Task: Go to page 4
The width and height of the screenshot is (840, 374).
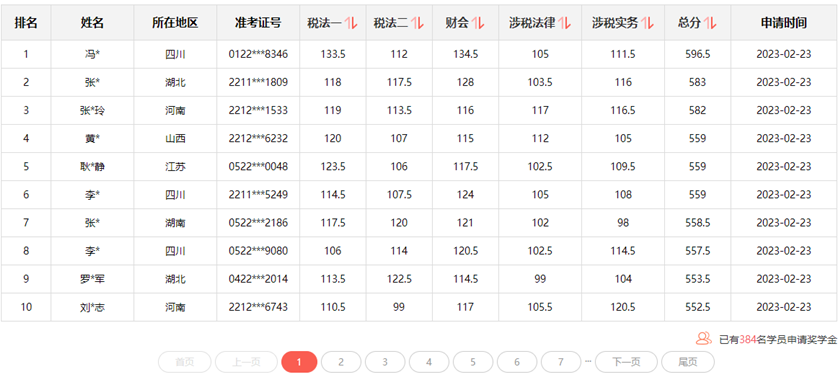Action: point(429,362)
